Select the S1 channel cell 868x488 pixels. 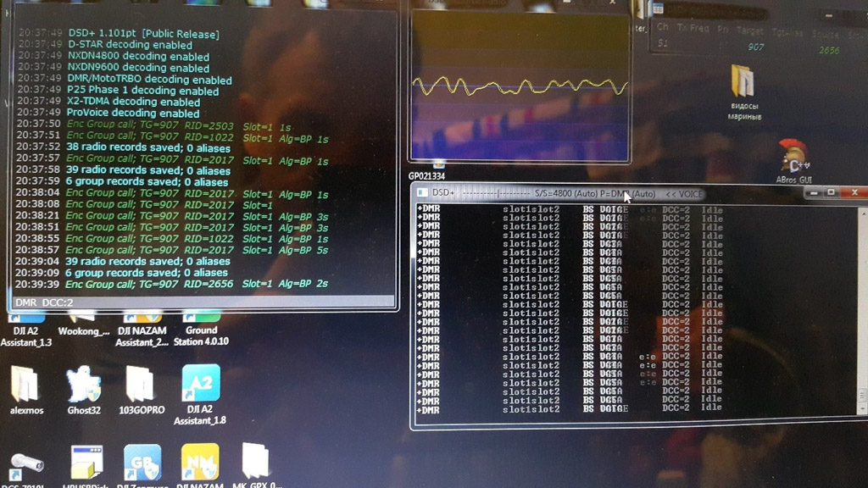[663, 43]
